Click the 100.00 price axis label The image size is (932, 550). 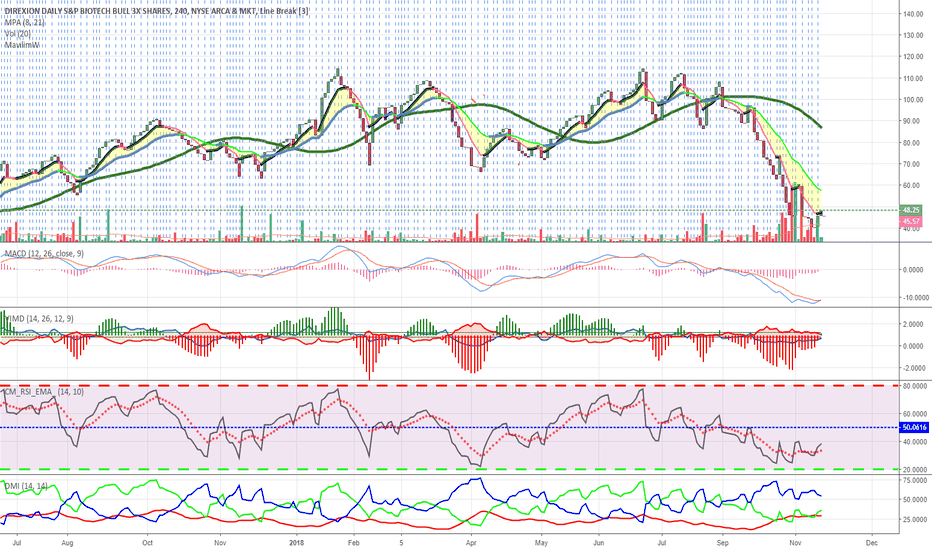tap(912, 99)
